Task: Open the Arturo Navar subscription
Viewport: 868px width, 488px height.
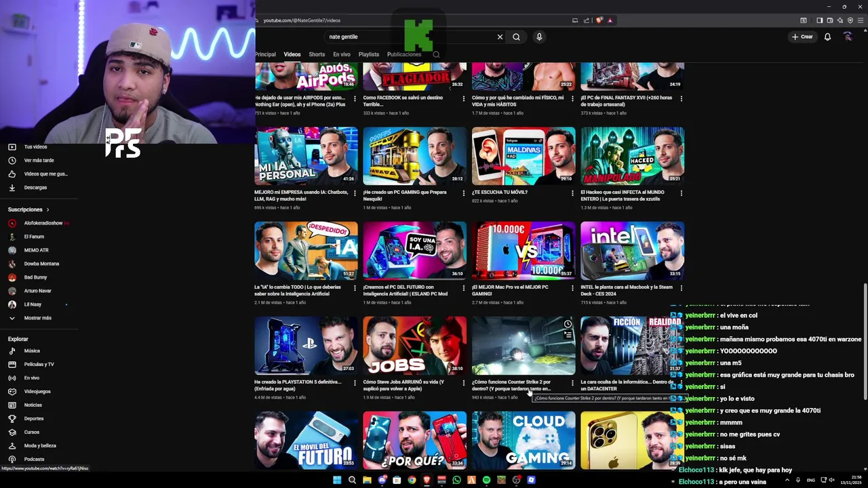Action: 30,291
